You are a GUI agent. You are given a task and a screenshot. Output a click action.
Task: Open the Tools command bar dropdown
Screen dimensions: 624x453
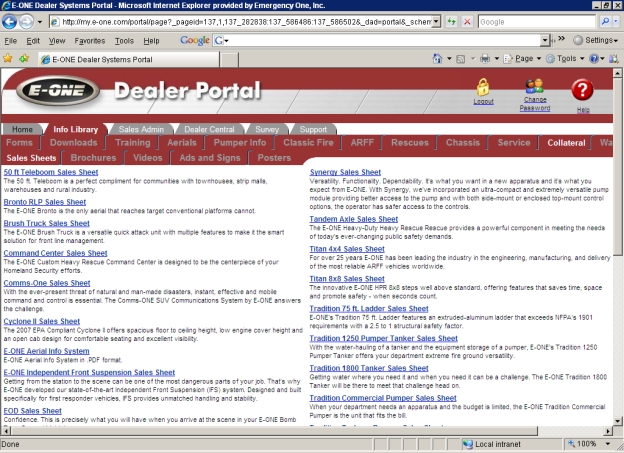click(x=565, y=59)
